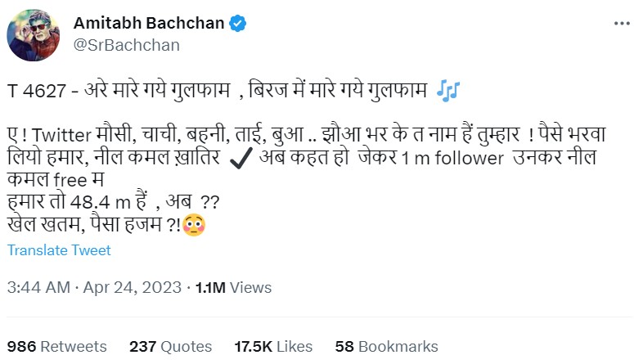Image resolution: width=634 pixels, height=364 pixels.
Task: Click the word "free" in the tweet
Action: [72, 180]
